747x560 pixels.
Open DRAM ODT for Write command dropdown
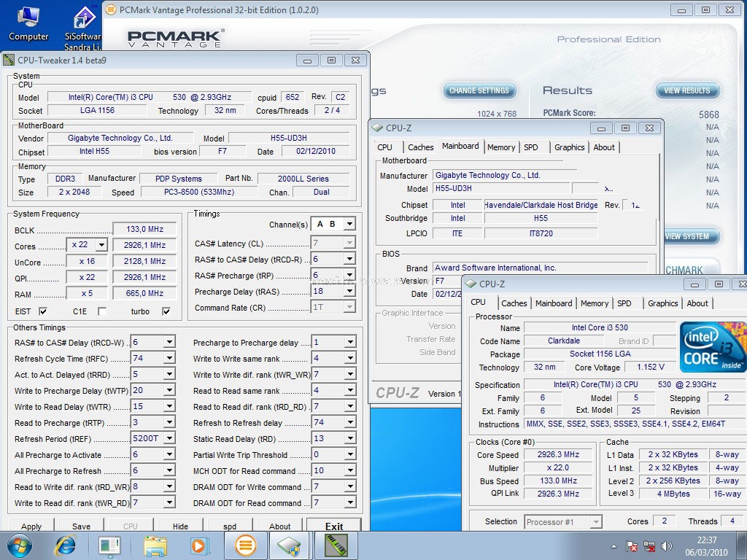350,486
